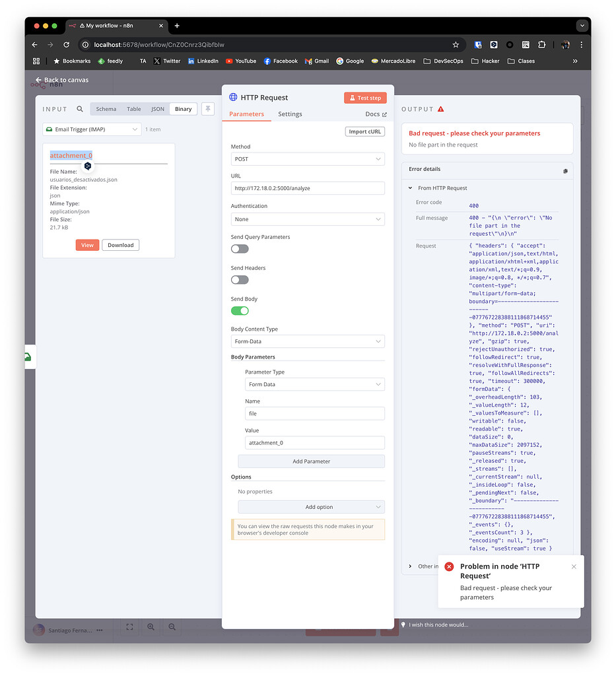616x676 pixels.
Task: Open the Settings tab of HTTP Request node
Action: [x=289, y=114]
